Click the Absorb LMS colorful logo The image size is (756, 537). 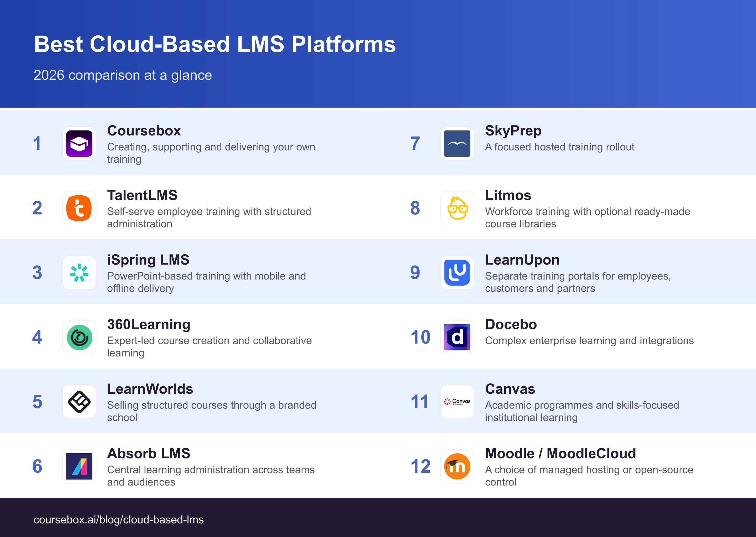pyautogui.click(x=79, y=466)
